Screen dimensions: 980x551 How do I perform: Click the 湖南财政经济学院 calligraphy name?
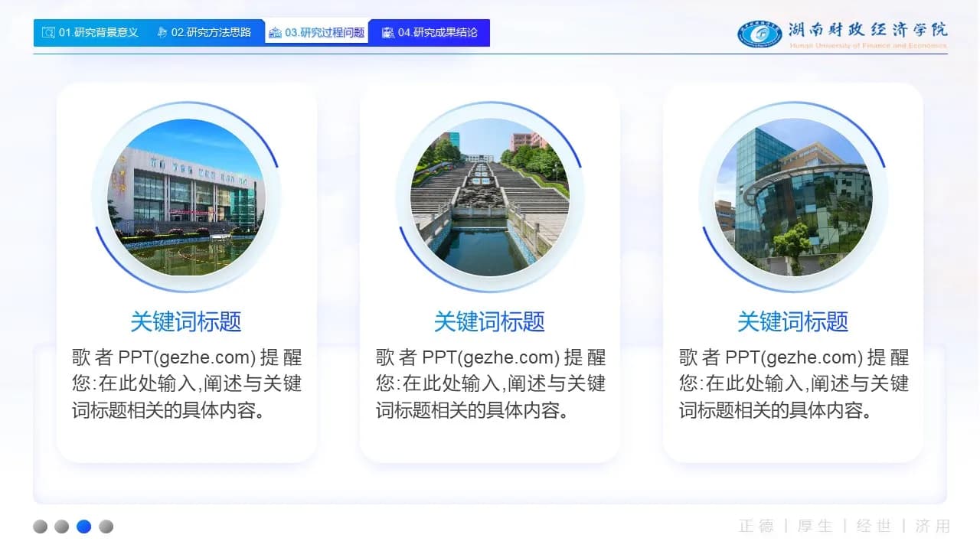[x=868, y=30]
